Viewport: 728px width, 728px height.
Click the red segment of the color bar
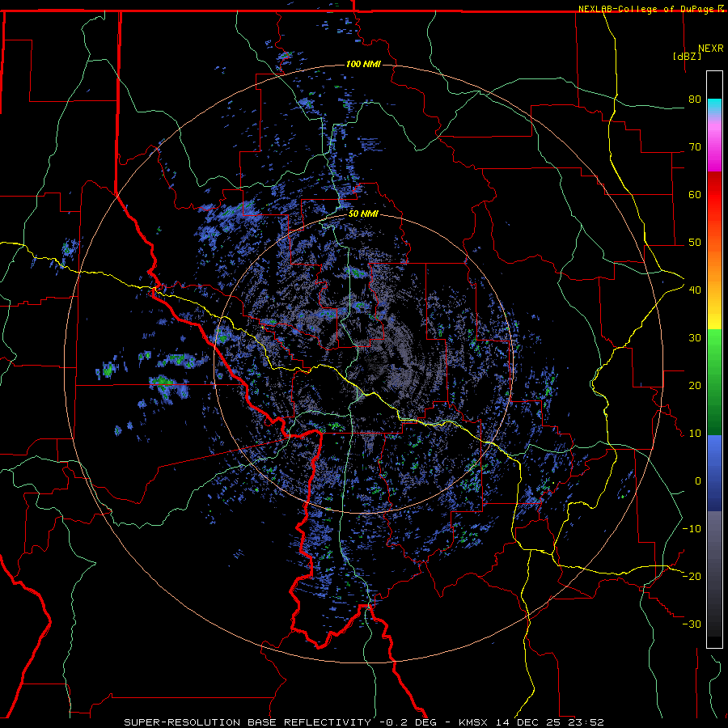point(714,195)
